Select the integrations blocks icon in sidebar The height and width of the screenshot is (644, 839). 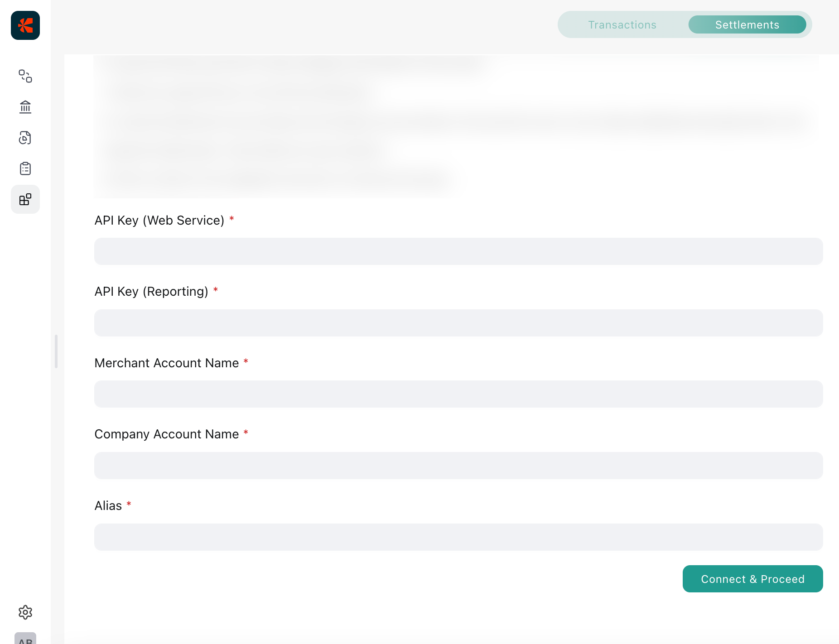point(25,199)
